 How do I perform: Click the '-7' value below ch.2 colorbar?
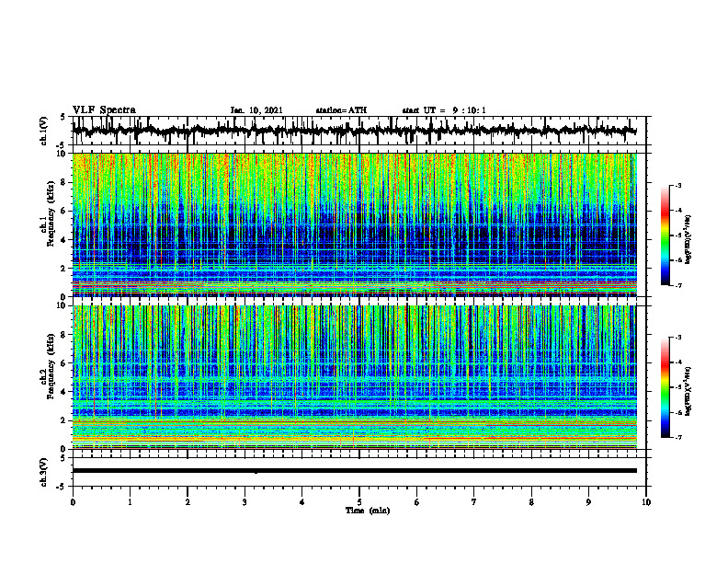pos(677,438)
